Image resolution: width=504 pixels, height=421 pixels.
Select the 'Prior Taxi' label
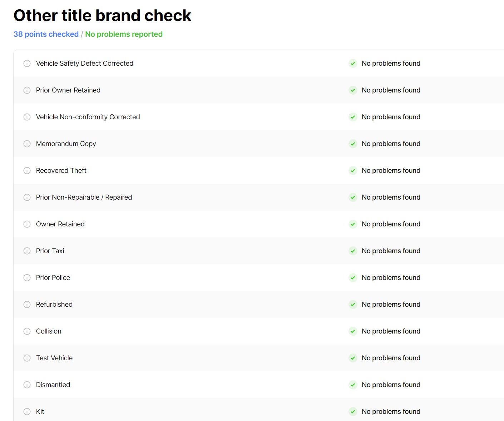(x=50, y=251)
